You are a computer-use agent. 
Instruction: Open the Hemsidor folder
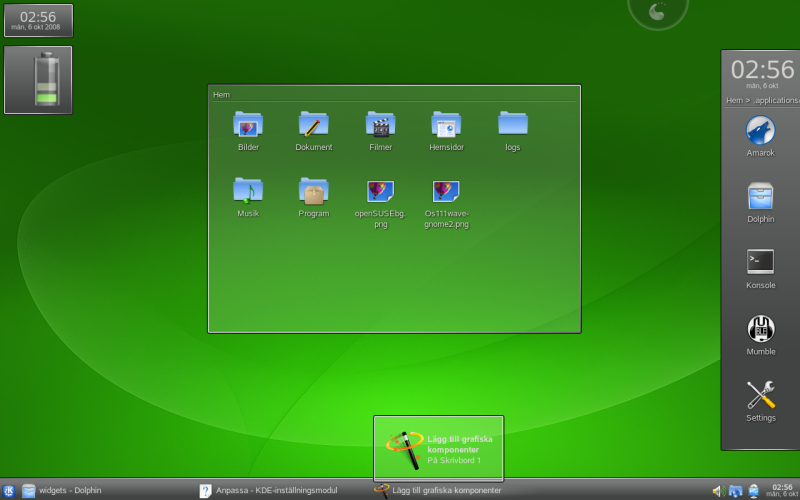[446, 131]
